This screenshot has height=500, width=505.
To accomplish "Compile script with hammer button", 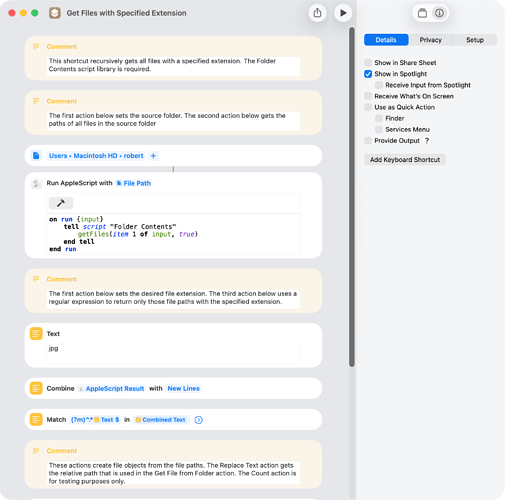I will [x=61, y=203].
